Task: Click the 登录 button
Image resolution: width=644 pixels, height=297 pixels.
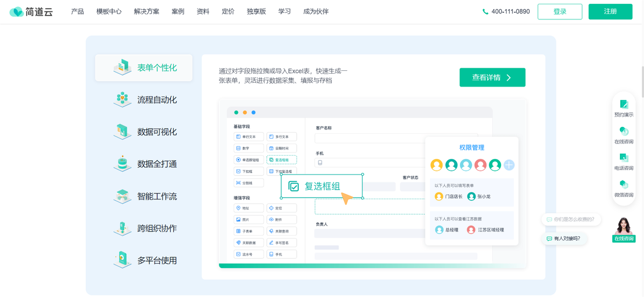Action: (560, 11)
